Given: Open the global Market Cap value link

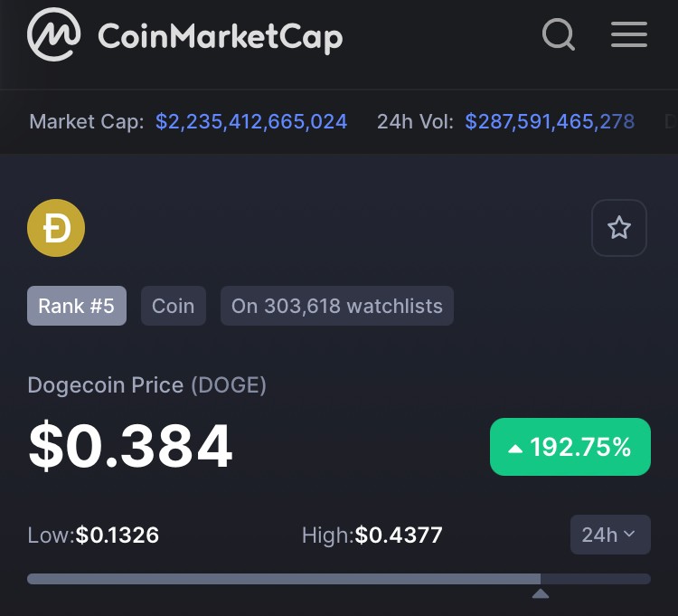Looking at the screenshot, I should pyautogui.click(x=251, y=121).
